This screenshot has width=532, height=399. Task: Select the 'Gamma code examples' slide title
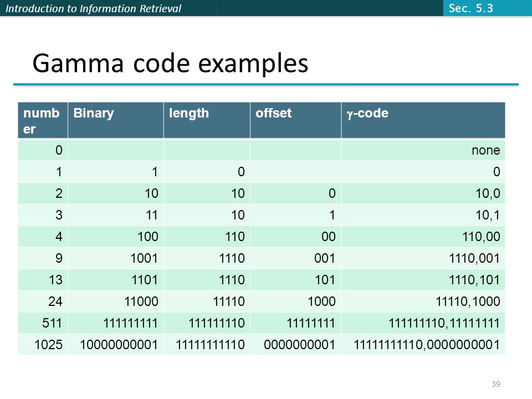[x=170, y=63]
